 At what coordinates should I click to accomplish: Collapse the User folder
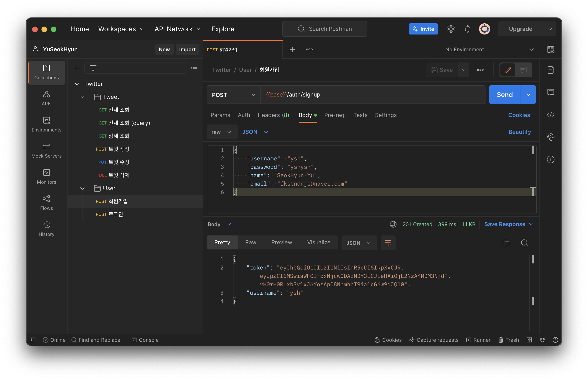(82, 188)
